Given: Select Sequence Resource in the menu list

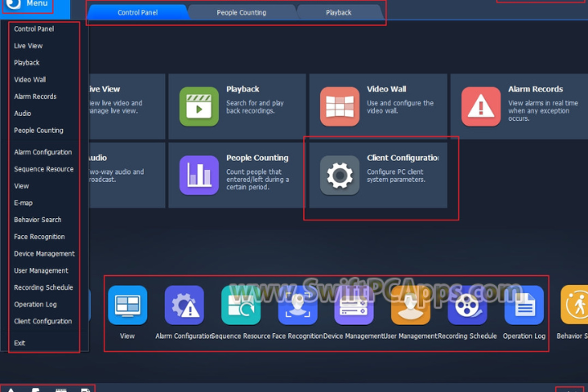Looking at the screenshot, I should (x=43, y=169).
